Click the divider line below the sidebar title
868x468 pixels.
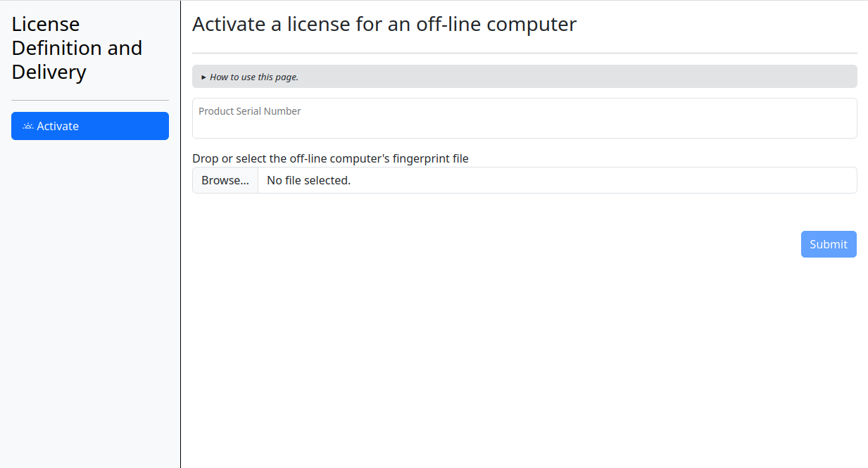[x=90, y=100]
